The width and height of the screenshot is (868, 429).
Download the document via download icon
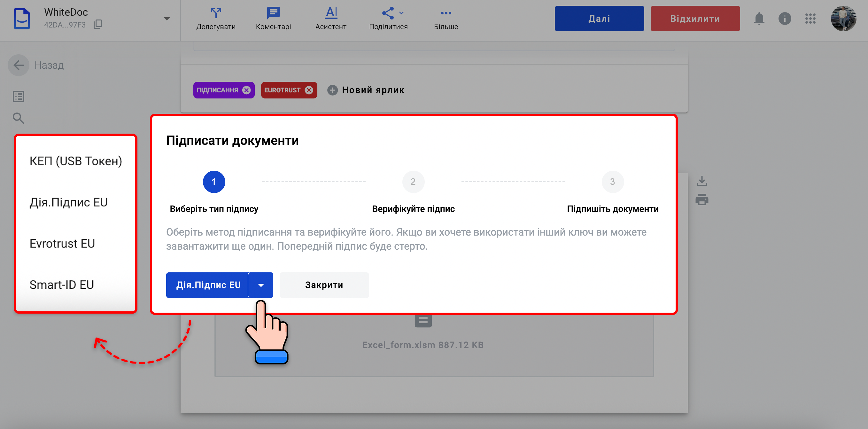click(x=701, y=181)
